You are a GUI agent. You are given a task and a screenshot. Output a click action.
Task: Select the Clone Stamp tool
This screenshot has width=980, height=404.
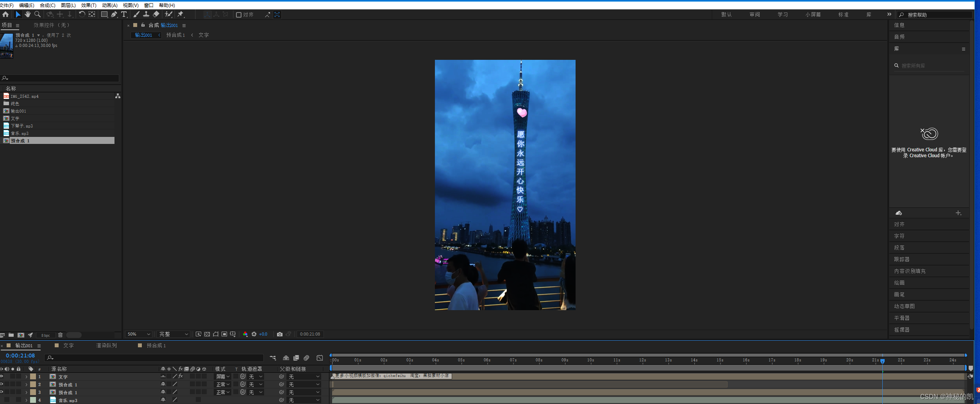tap(146, 14)
